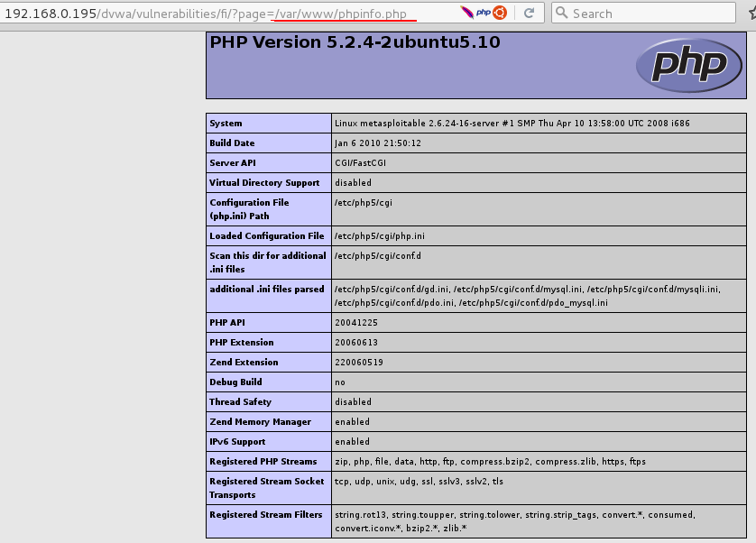Click the 'Server API' row label
The image size is (756, 543).
point(233,162)
